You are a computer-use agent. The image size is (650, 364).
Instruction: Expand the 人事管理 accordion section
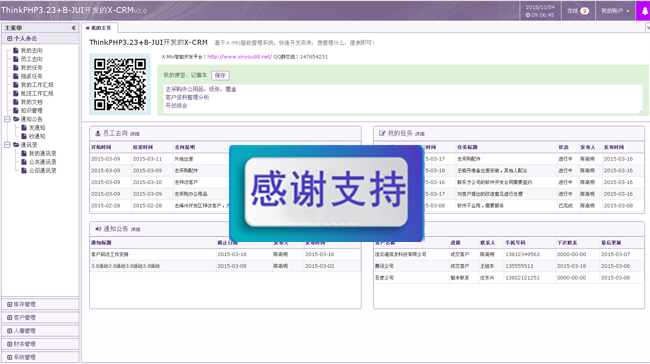point(40,331)
